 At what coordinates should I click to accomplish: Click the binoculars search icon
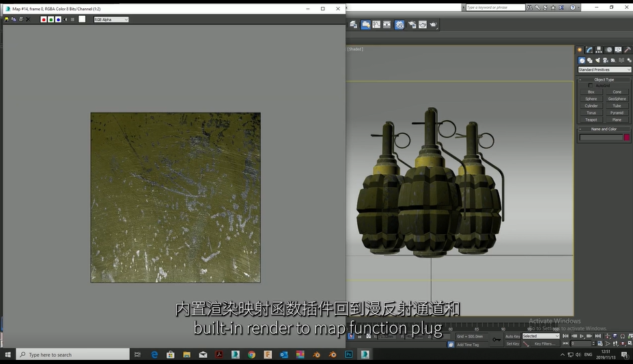(x=529, y=8)
